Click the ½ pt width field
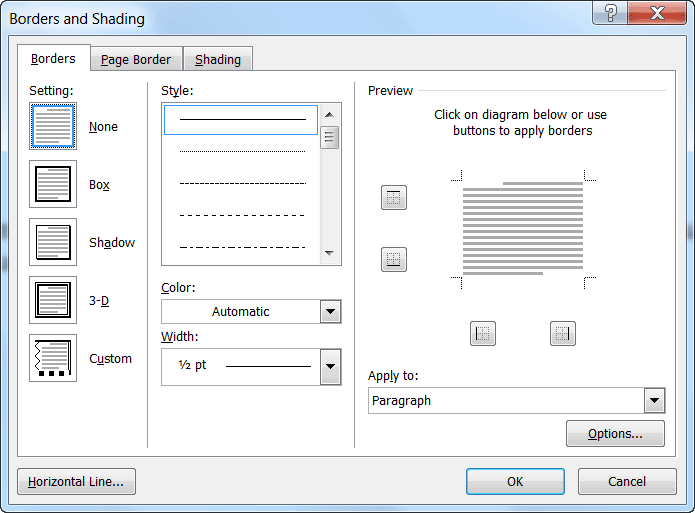This screenshot has width=695, height=513. 241,367
